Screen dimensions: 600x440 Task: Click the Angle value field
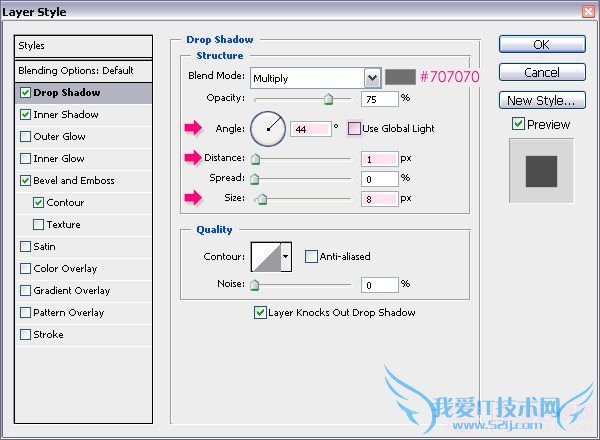pyautogui.click(x=310, y=129)
